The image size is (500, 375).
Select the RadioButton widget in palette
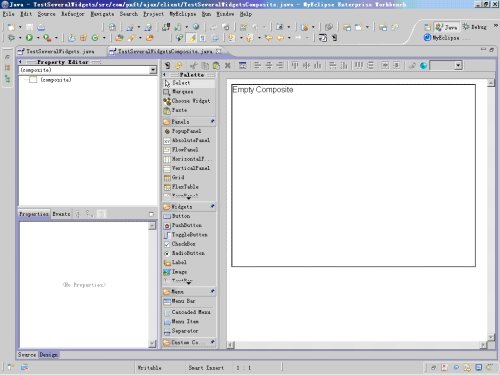click(x=189, y=253)
